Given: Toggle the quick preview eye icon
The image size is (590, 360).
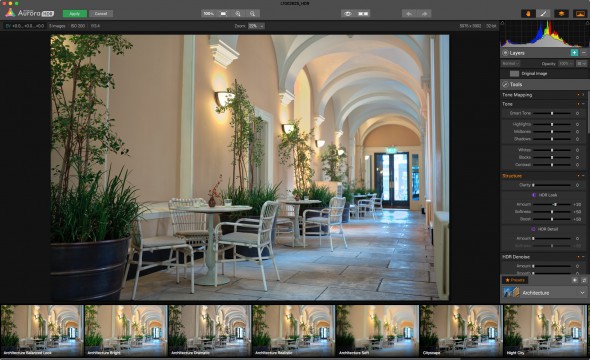Looking at the screenshot, I should [348, 14].
